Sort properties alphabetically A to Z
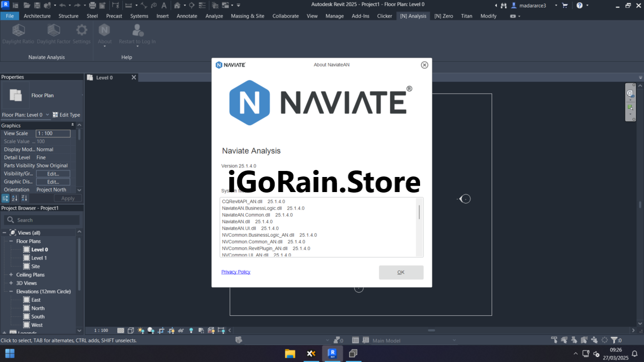The height and width of the screenshot is (362, 644). tap(15, 199)
